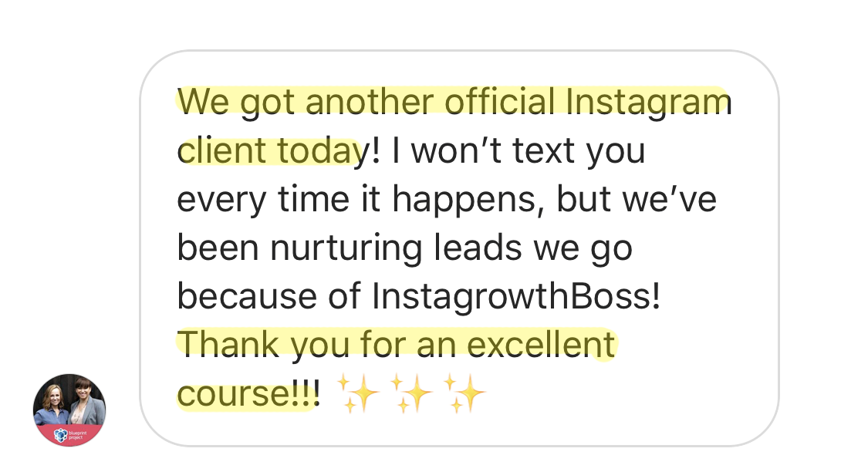Screen dimensions: 868x472
Task: Click the first sparkle emoji
Action: pyautogui.click(x=360, y=394)
